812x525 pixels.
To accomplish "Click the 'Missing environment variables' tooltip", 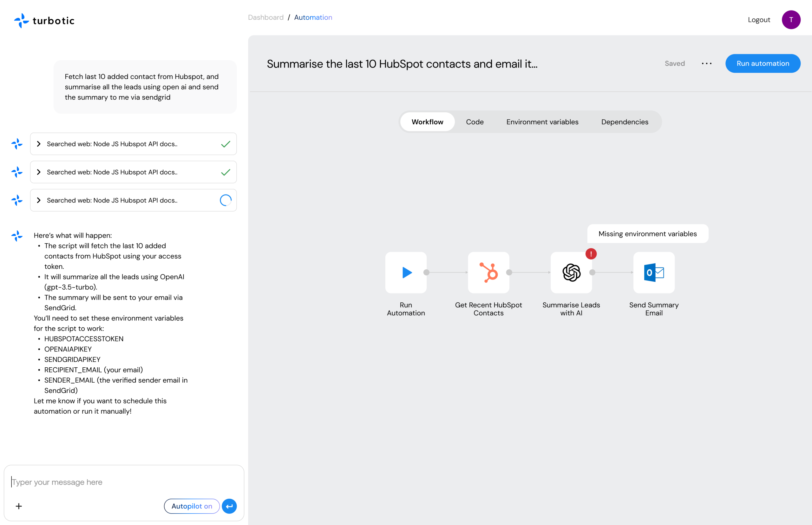I will [x=647, y=233].
